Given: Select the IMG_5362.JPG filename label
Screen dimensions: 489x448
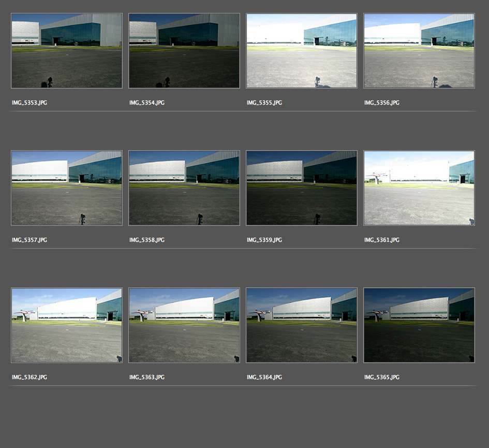Looking at the screenshot, I should click(x=29, y=378).
